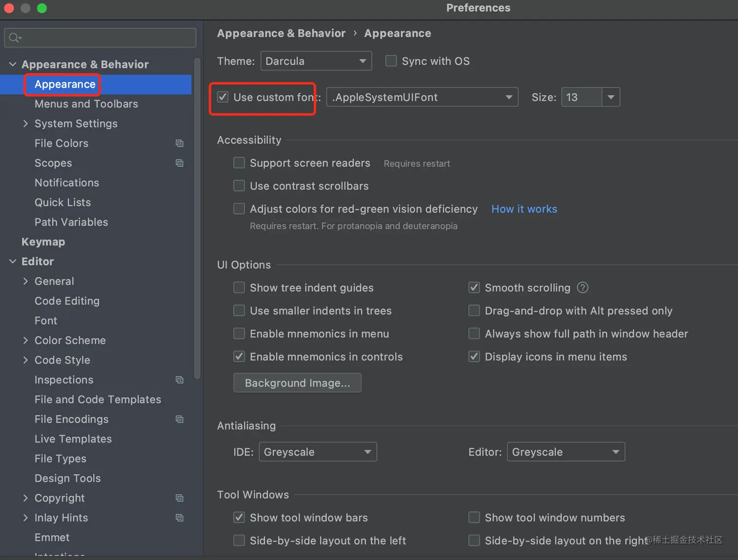This screenshot has height=560, width=738.
Task: Uncheck the Use custom font checkbox
Action: coord(223,97)
